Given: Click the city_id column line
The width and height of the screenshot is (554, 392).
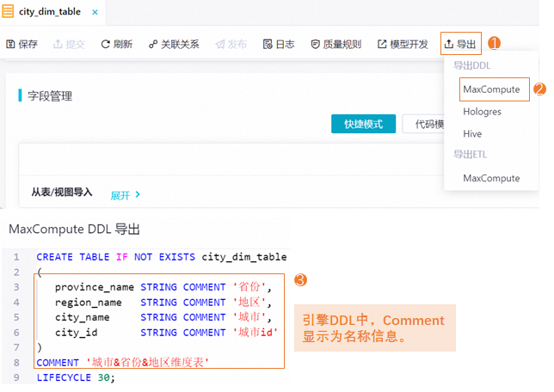Looking at the screenshot, I should [x=166, y=333].
